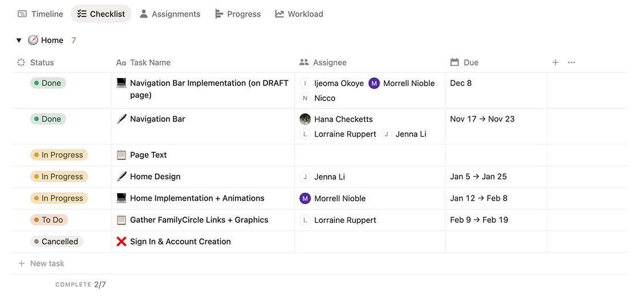Change the To Do status tag
This screenshot has height=297, width=644.
49,220
